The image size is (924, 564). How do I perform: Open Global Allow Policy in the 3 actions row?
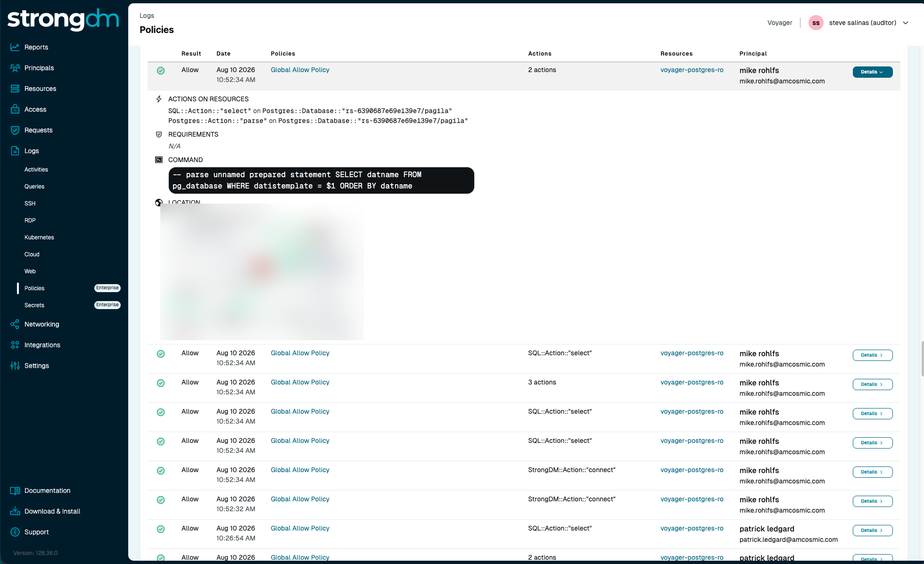pyautogui.click(x=300, y=382)
